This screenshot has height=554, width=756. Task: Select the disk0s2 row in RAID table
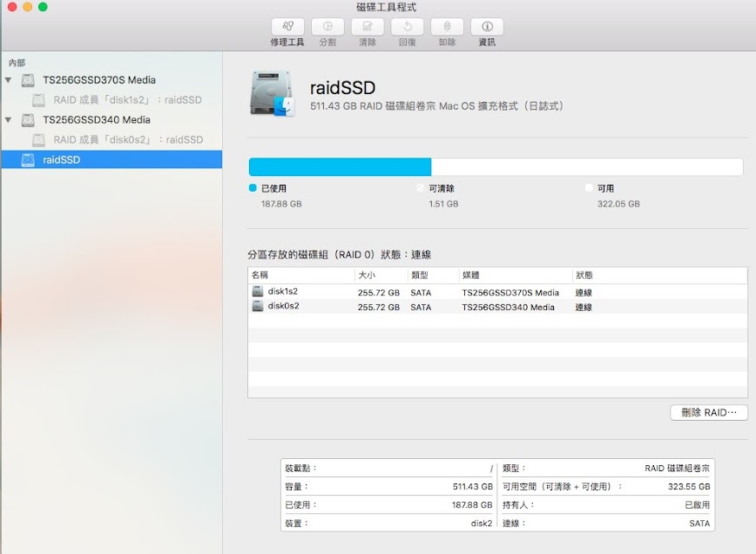(x=497, y=306)
